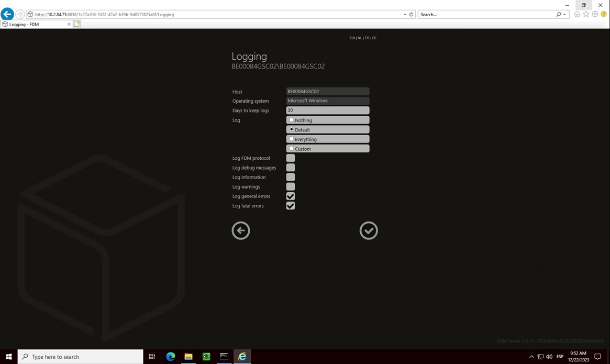This screenshot has width=610, height=364.
Task: Open the command prompt taskbar icon
Action: (224, 357)
